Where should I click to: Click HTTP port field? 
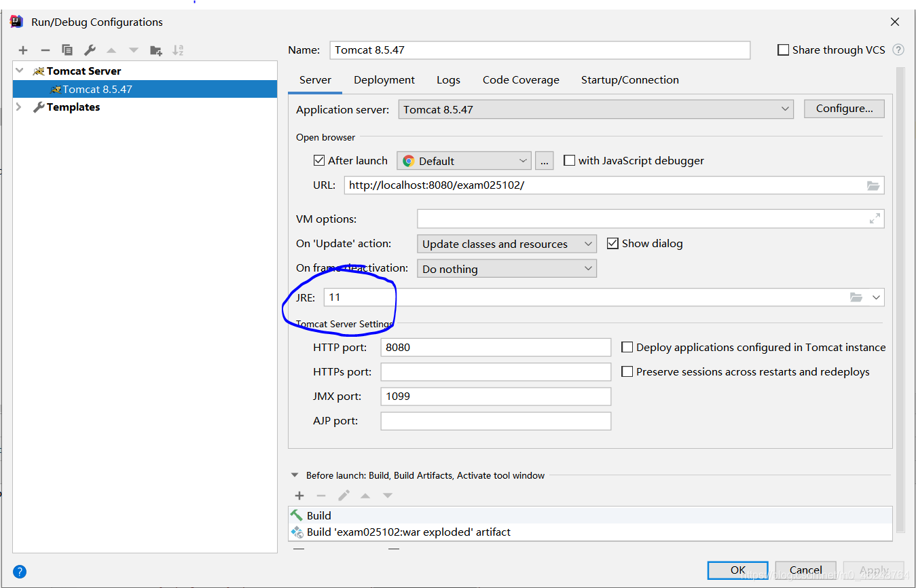(496, 347)
